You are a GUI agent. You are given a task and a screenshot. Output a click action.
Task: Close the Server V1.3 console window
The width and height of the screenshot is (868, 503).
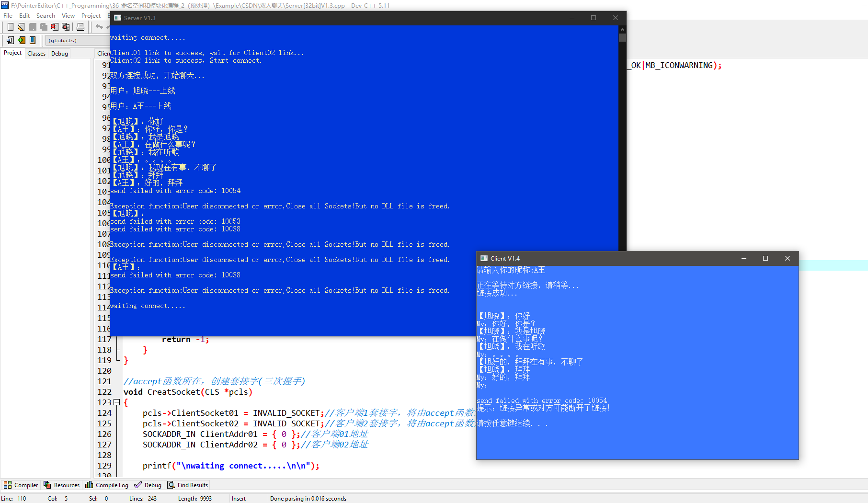click(616, 18)
